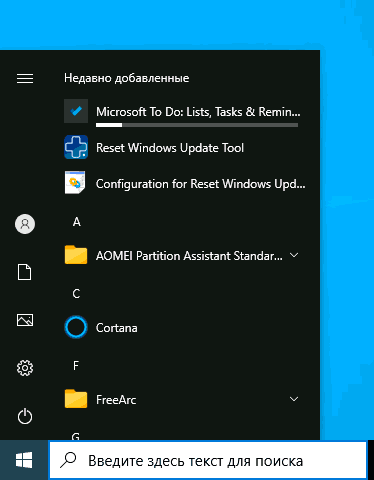The image size is (374, 480).
Task: Open the user account avatar
Action: (25, 224)
